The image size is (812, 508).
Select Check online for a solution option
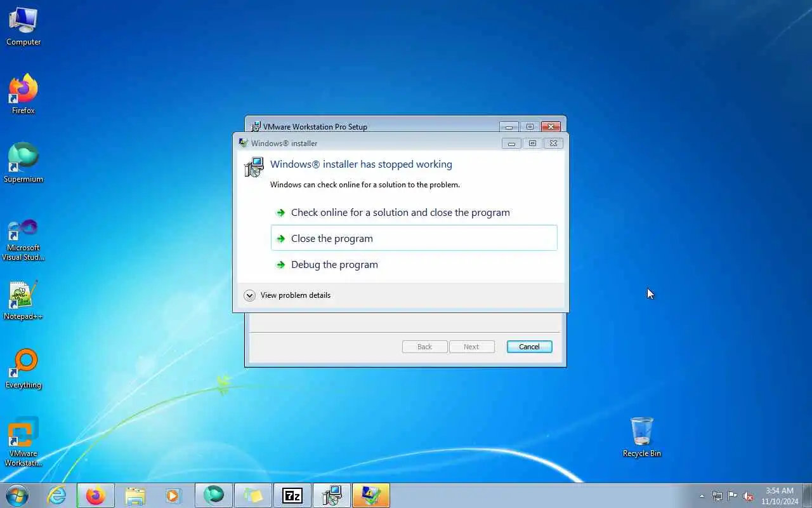[414, 212]
